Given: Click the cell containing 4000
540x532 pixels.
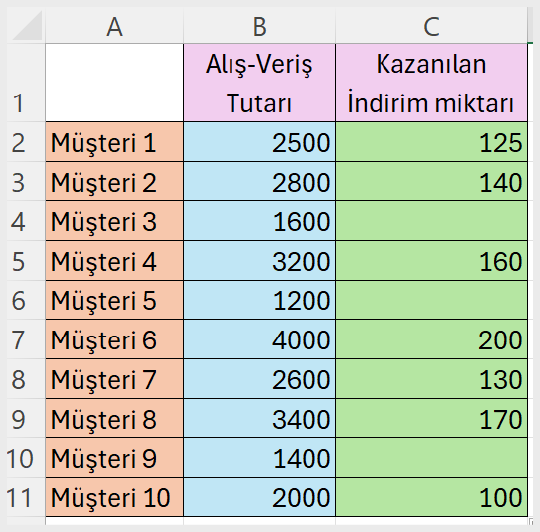Looking at the screenshot, I should coord(259,339).
